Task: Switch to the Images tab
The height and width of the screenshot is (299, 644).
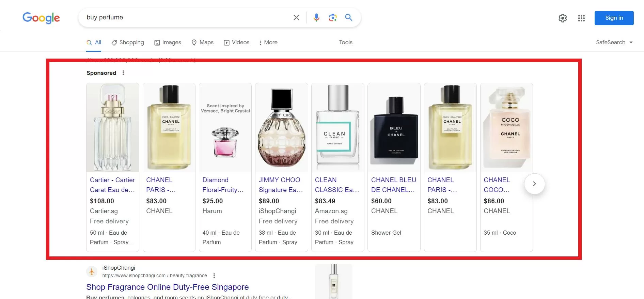Action: click(x=168, y=43)
